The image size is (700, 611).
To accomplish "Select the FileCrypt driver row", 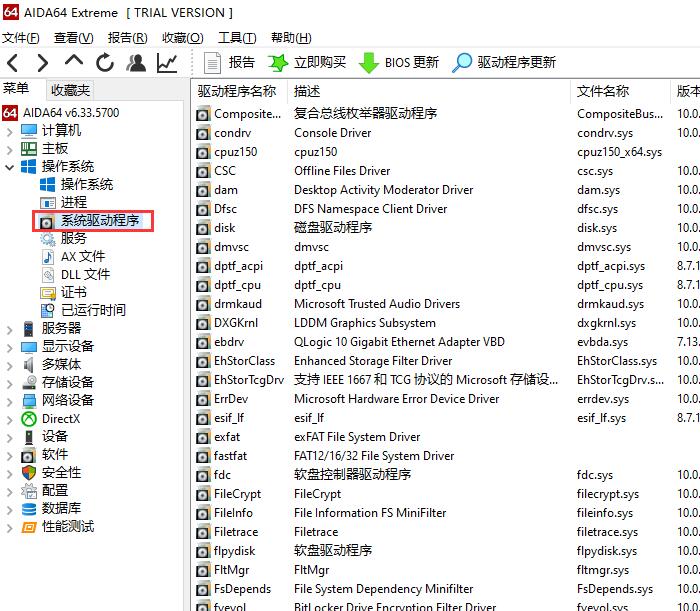I will (x=446, y=494).
